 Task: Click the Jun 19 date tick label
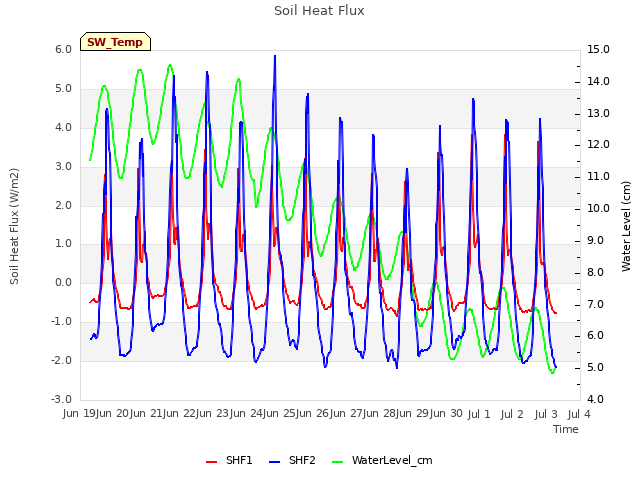[x=80, y=413]
